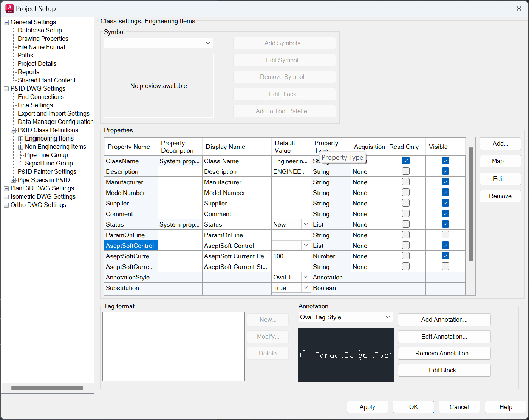Expand Plant 3D DWG Settings node

click(6, 188)
